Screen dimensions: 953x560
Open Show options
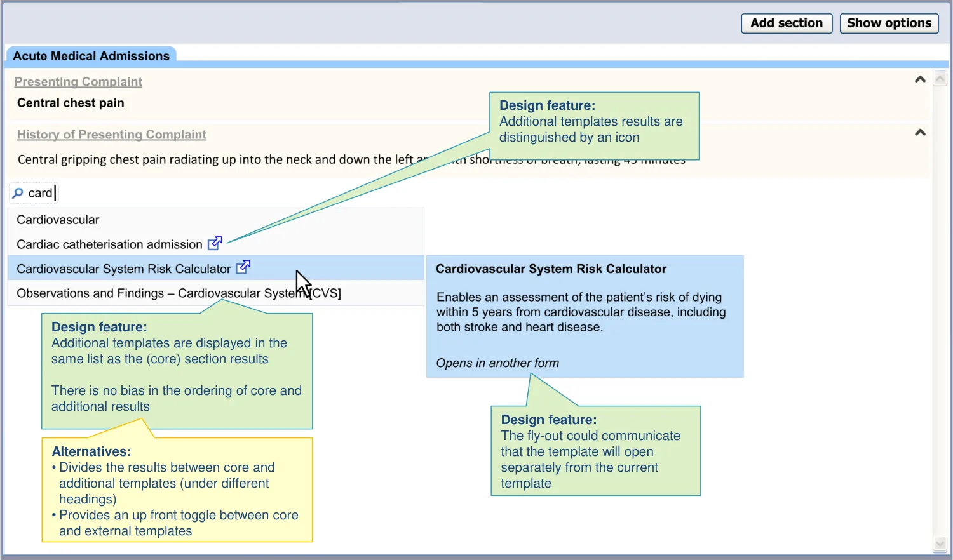pos(889,23)
